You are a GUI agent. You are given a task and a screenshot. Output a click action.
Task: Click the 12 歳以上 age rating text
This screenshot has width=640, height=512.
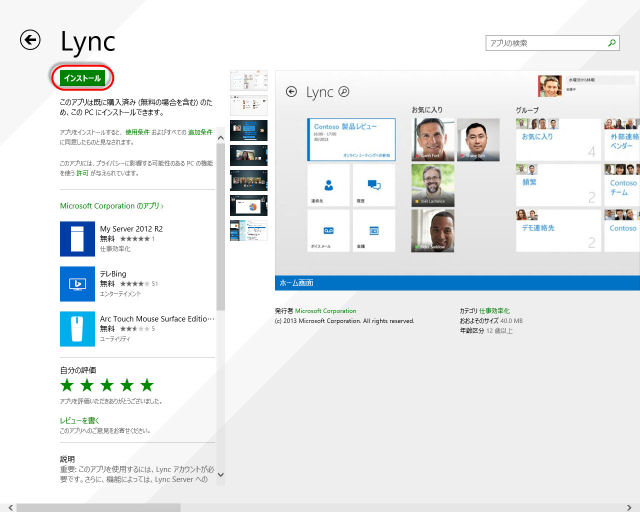[x=499, y=330]
